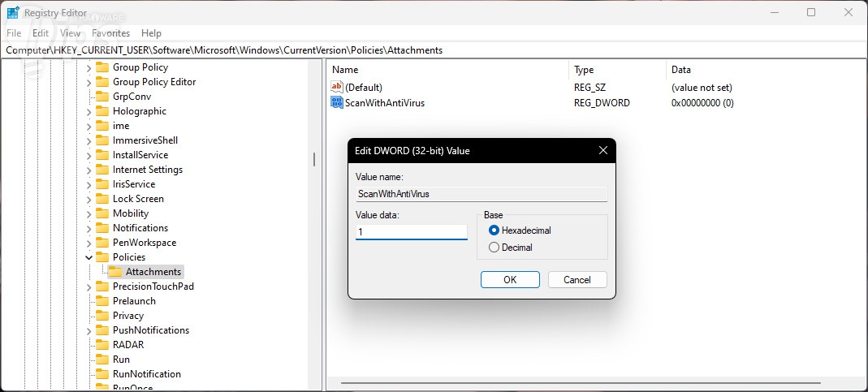Click the Registry Editor app icon in title bar
The height and width of the screenshot is (392, 868).
point(13,12)
